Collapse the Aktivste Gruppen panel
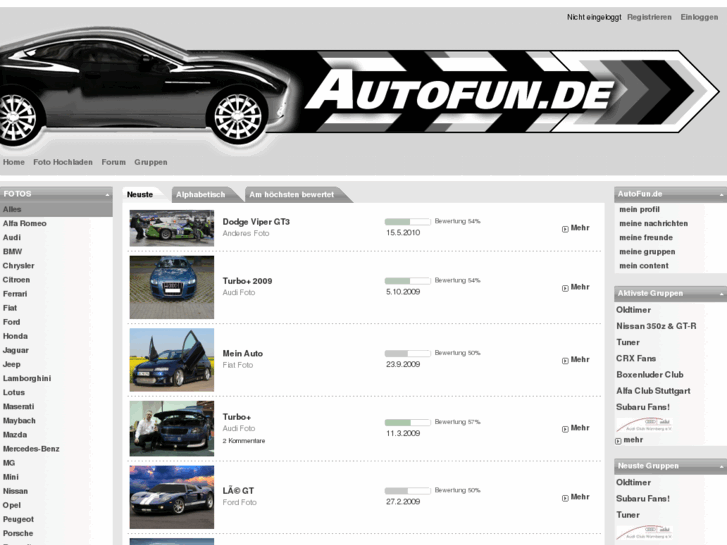Image resolution: width=727 pixels, height=545 pixels. point(721,294)
